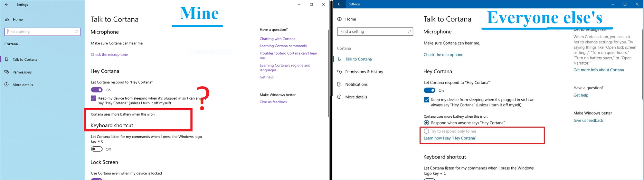Minimize the left Settings window
Screen dimensions: 644x180
pos(299,4)
